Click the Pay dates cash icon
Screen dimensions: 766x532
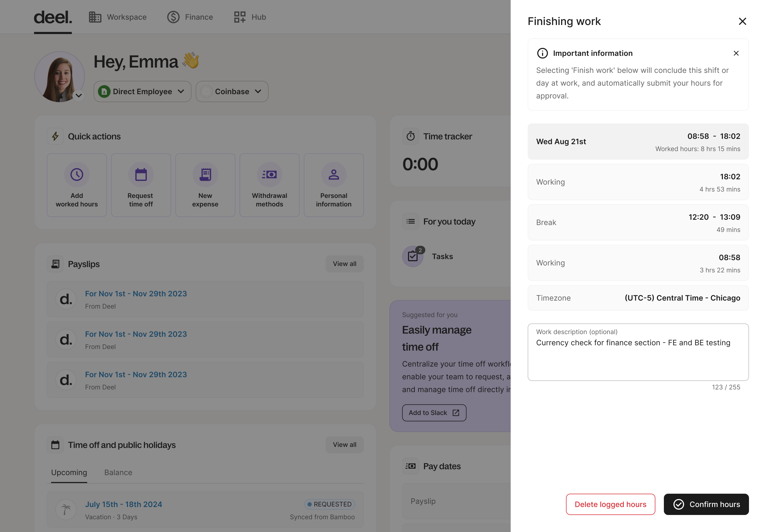tap(410, 466)
